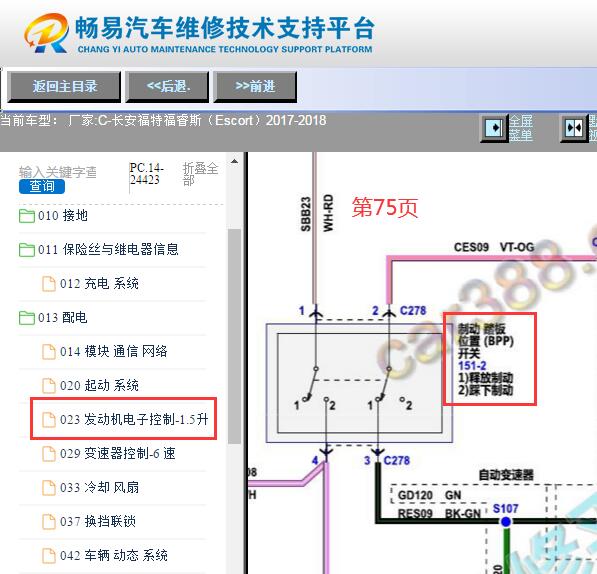597x574 pixels.
Task: Select the 020 起动 系统 page
Action: point(99,386)
